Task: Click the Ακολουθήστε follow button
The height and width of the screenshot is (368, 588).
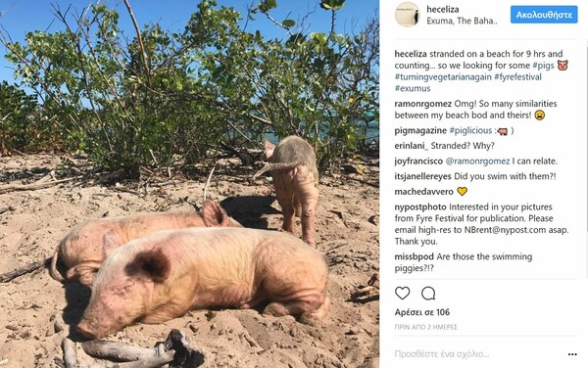Action: 544,15
